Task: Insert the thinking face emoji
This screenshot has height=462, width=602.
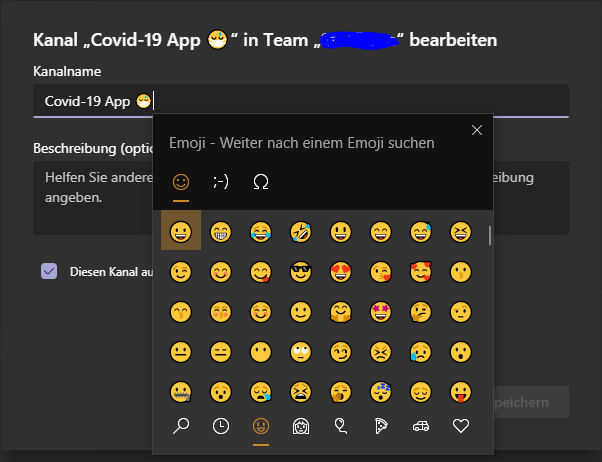Action: tap(421, 312)
